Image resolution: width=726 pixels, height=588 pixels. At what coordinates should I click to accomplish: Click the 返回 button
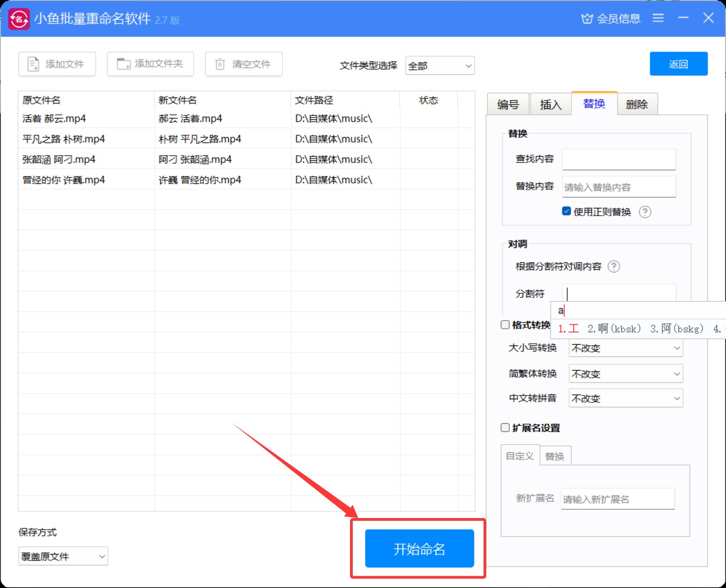678,64
